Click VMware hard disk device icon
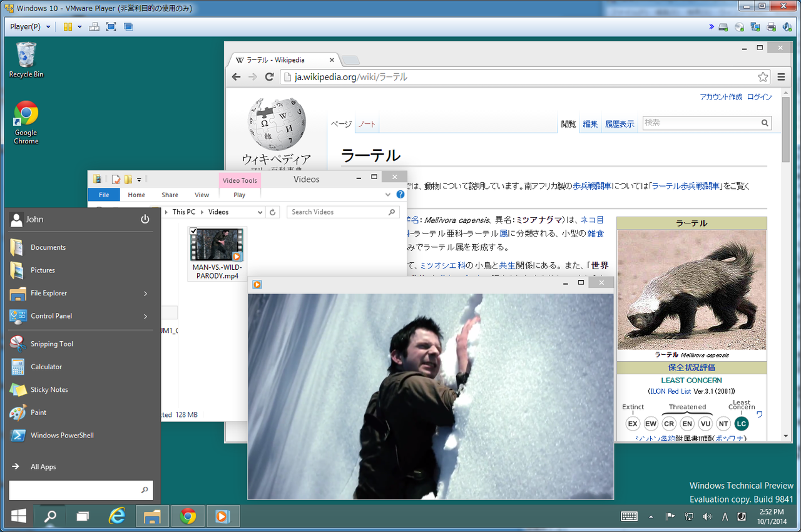Screen dimensions: 801x532 [723, 27]
